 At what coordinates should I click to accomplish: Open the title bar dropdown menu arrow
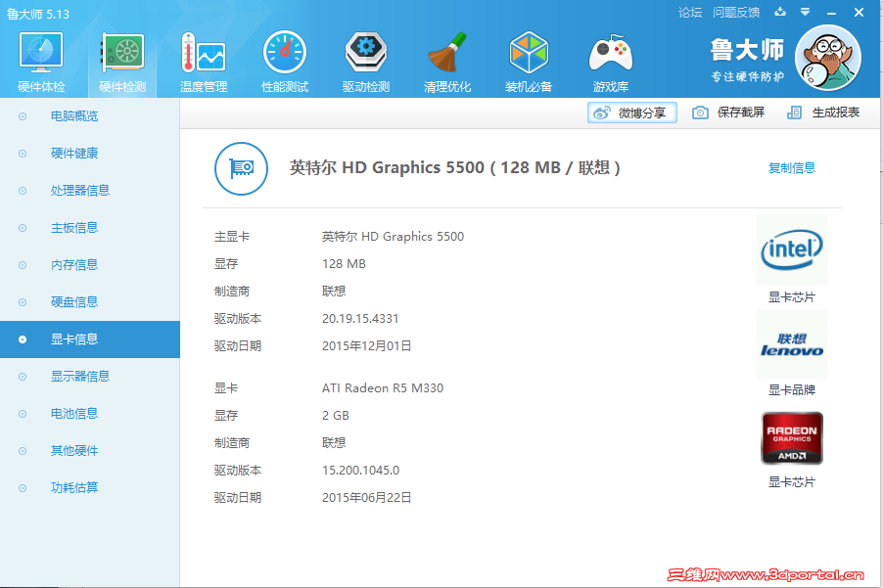click(806, 12)
